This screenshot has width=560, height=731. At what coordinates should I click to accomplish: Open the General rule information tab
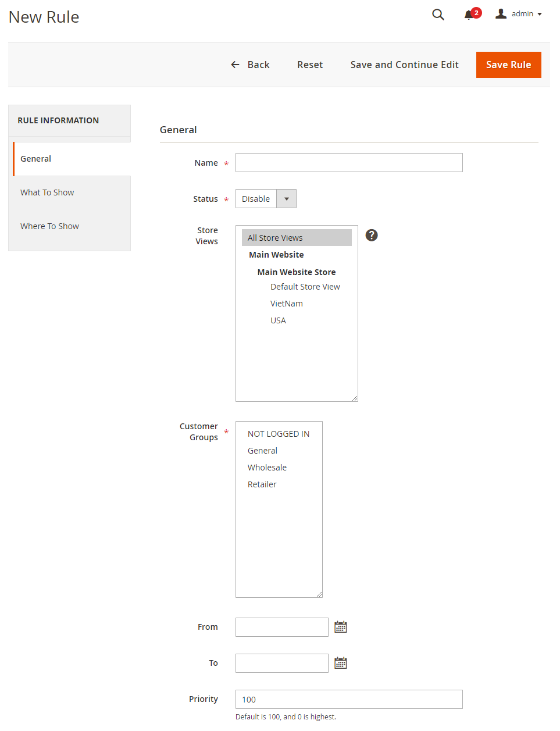click(x=36, y=159)
